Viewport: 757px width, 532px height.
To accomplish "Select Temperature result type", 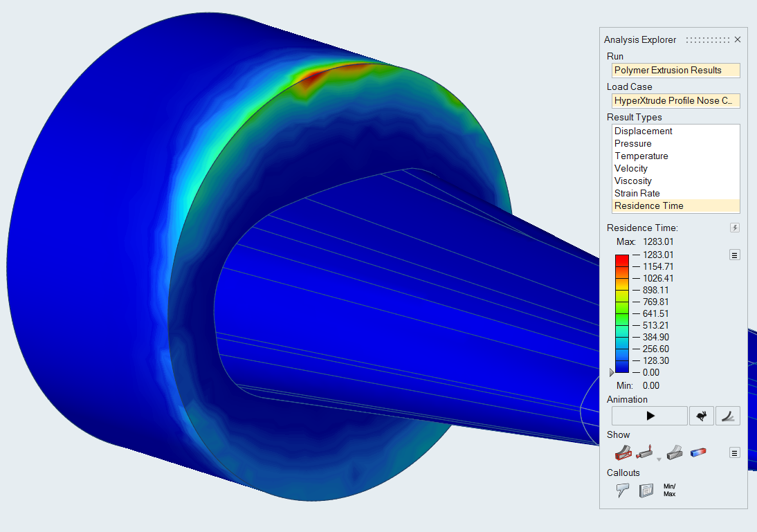I will click(640, 156).
